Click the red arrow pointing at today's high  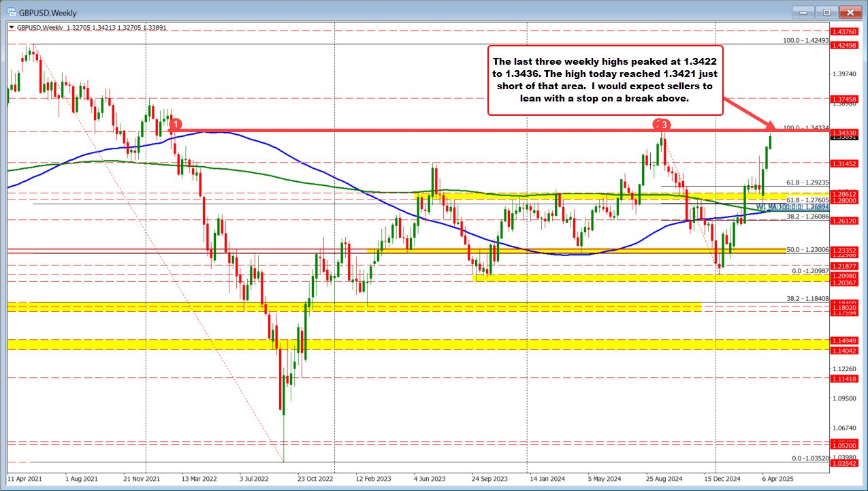(x=756, y=117)
